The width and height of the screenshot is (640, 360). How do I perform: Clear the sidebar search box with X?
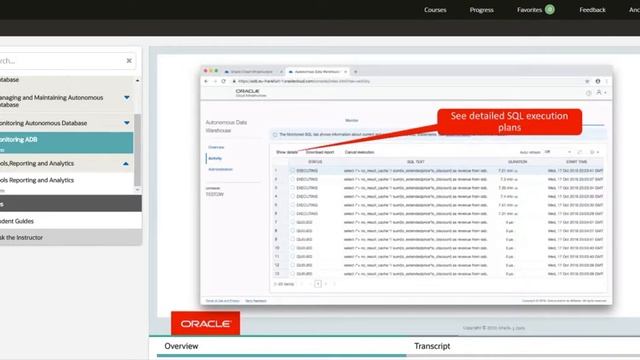click(x=129, y=61)
